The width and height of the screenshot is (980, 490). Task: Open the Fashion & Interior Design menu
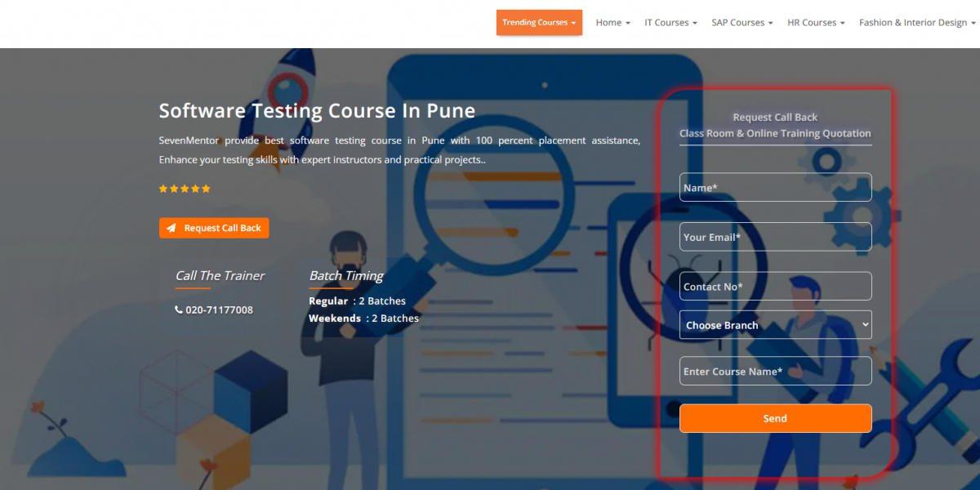(916, 23)
